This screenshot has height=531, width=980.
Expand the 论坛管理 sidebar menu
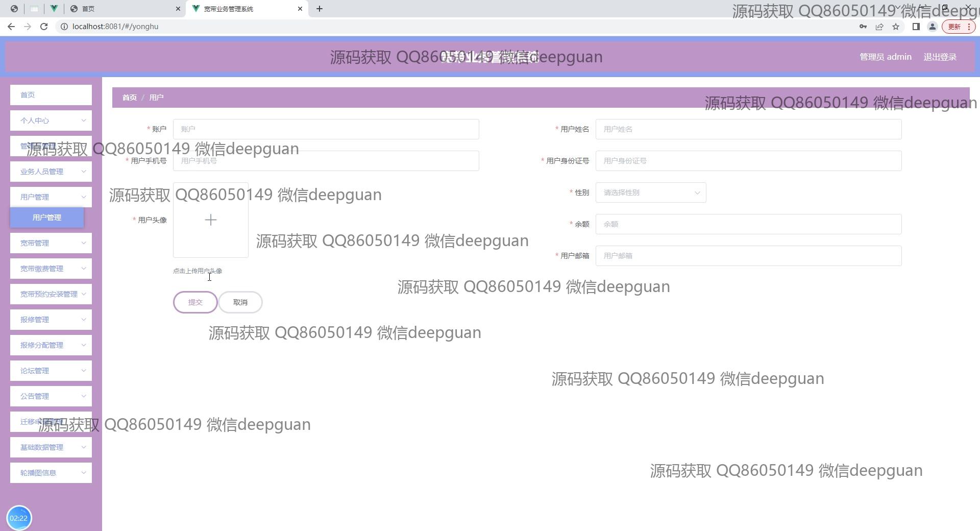[x=51, y=371]
